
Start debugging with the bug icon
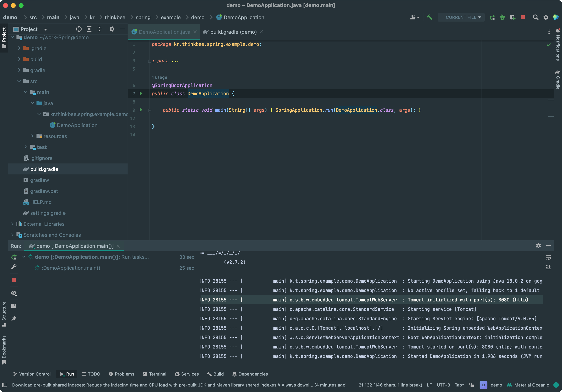tap(502, 17)
